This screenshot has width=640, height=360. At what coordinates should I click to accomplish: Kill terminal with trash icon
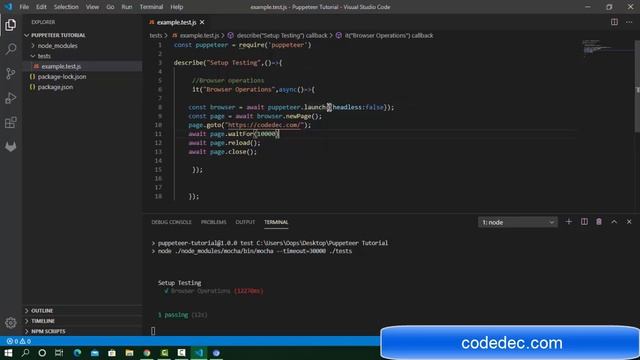coord(599,222)
